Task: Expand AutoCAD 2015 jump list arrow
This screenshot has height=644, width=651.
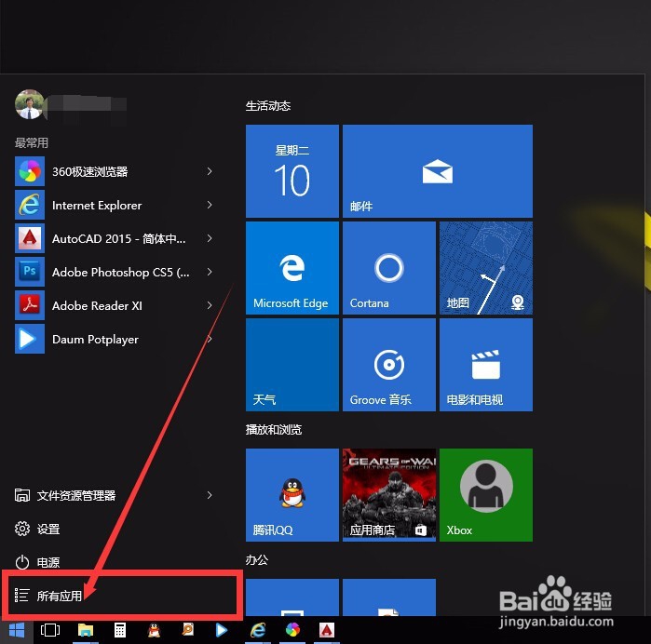Action: [x=210, y=238]
